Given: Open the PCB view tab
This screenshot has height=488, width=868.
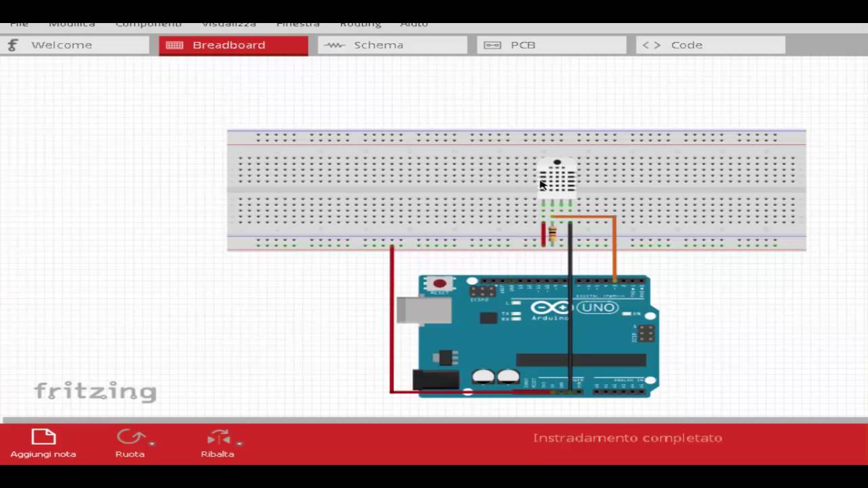Looking at the screenshot, I should click(551, 45).
